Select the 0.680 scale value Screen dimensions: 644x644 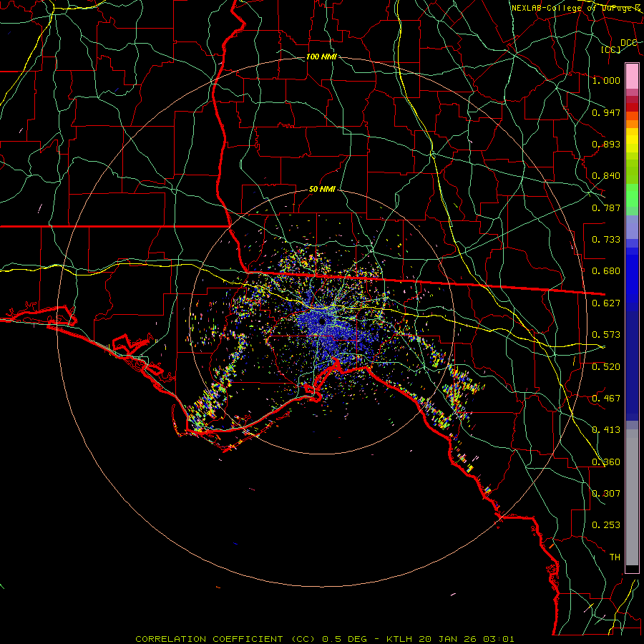tap(606, 271)
